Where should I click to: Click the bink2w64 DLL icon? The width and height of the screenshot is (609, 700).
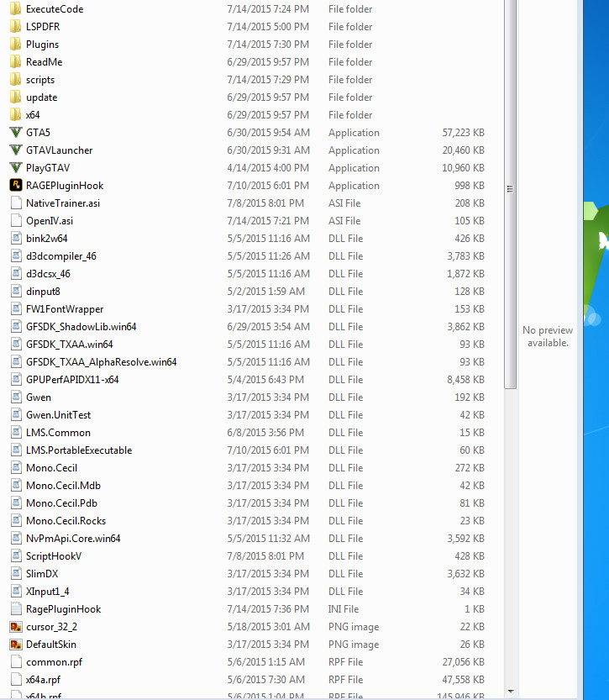tap(16, 239)
